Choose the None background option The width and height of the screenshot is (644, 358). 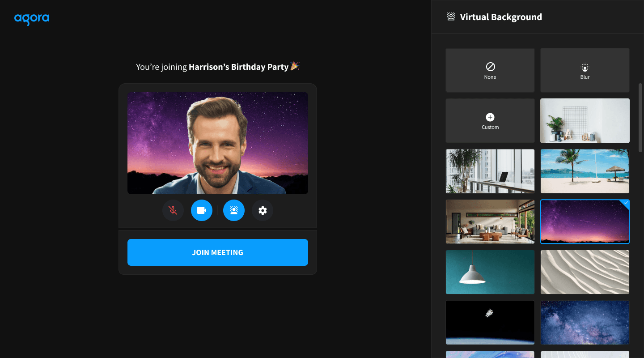click(490, 70)
